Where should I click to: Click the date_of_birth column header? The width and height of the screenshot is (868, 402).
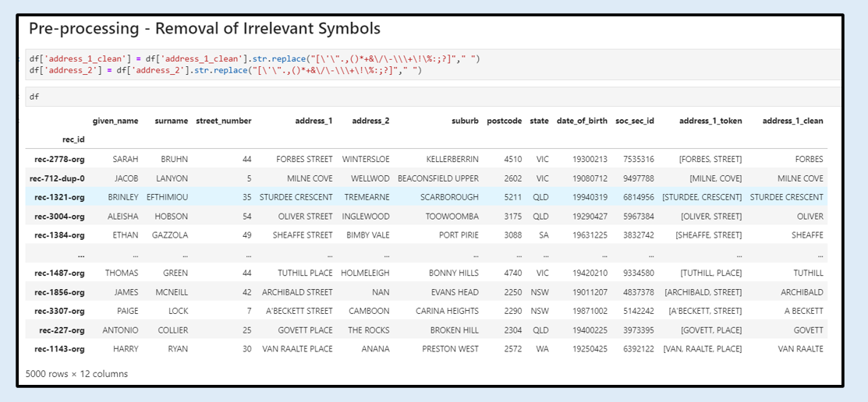(x=582, y=121)
